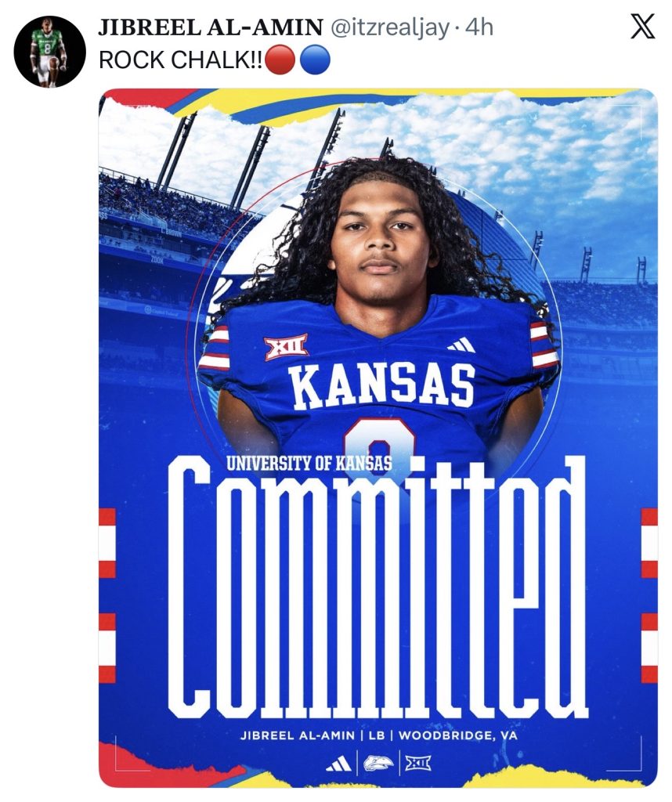Click the 4h timestamp
The height and width of the screenshot is (802, 672).
click(x=479, y=28)
